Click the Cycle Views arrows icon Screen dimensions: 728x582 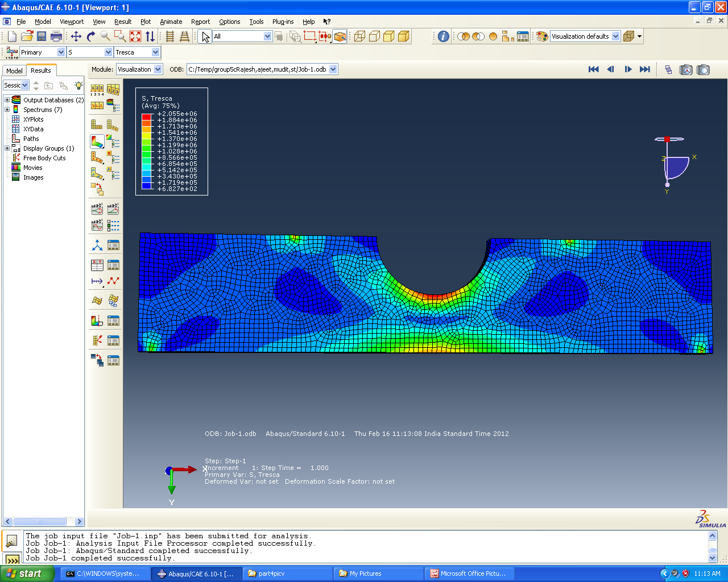tap(150, 36)
